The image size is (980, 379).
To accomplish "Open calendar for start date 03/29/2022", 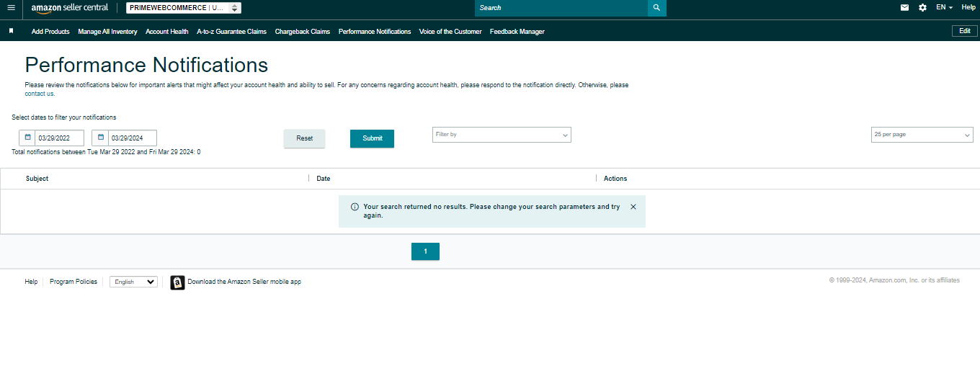I will pyautogui.click(x=27, y=138).
